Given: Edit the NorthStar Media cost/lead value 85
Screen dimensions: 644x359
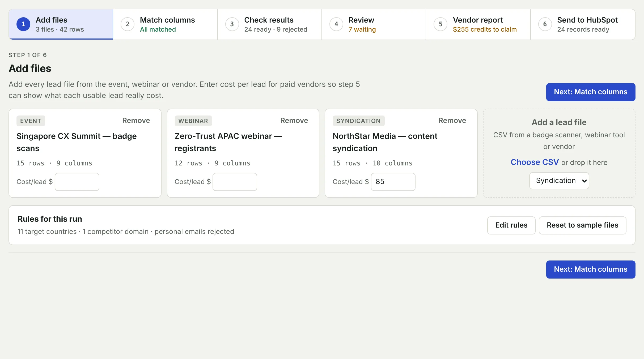Looking at the screenshot, I should click(x=393, y=182).
